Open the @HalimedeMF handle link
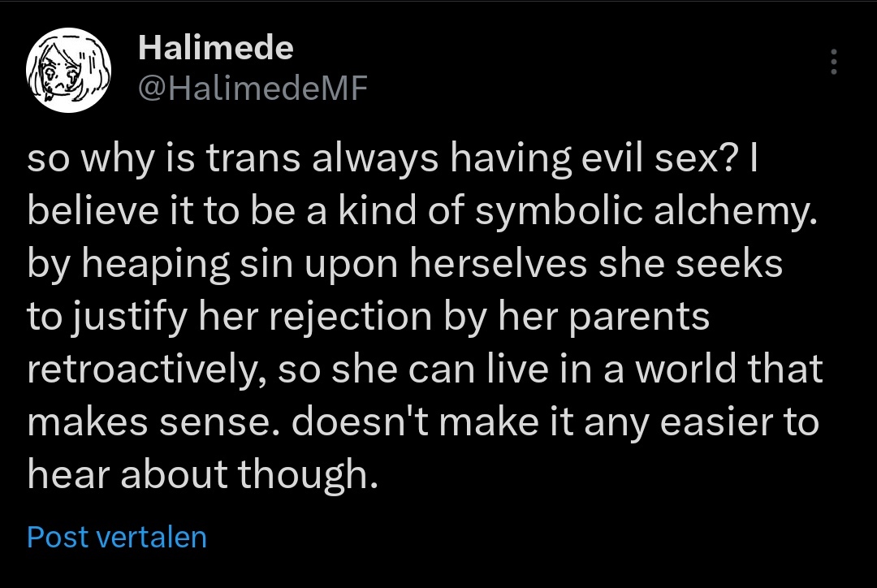The image size is (877, 588). coord(253,89)
